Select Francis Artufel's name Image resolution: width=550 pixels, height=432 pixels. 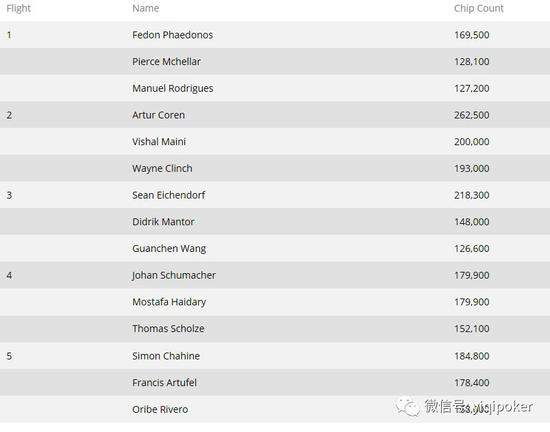[x=164, y=383]
